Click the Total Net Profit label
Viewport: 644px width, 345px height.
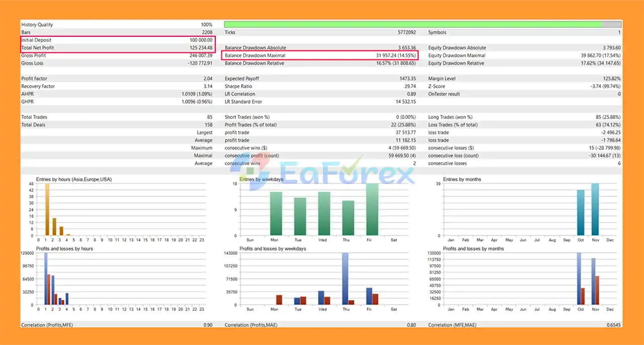click(x=38, y=48)
